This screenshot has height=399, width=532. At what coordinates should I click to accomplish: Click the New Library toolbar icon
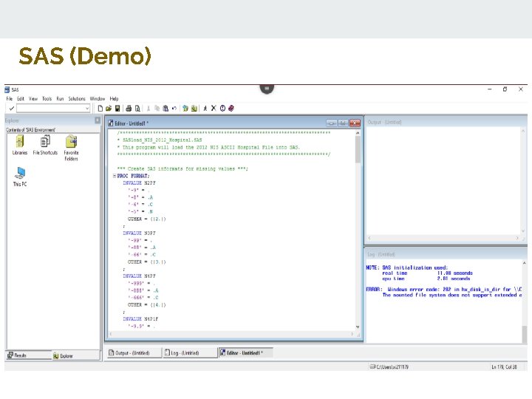[x=185, y=109]
